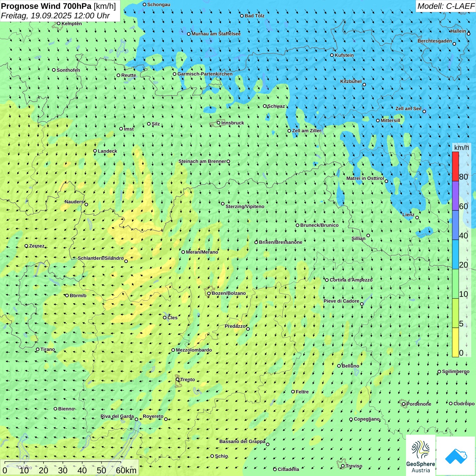Select the Garmisch-Partenkirchen map marker

[174, 74]
